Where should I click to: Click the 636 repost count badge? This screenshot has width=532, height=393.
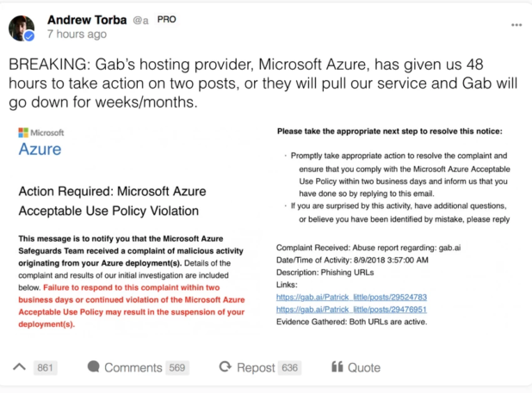pos(289,368)
